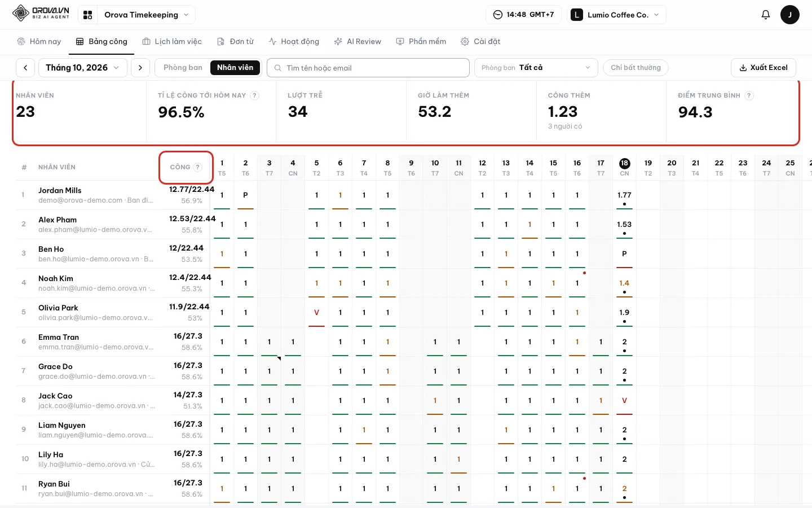Click Olivia Park's V cell on day 5
The width and height of the screenshot is (812, 508).
click(316, 313)
